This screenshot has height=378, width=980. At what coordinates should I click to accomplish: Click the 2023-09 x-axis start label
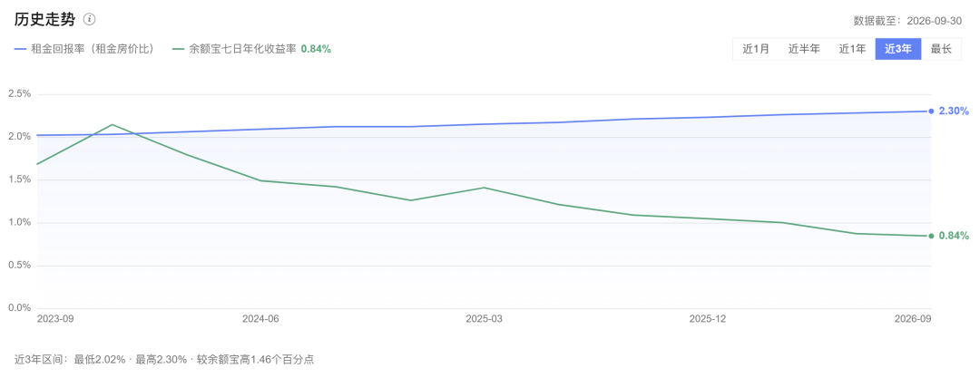click(55, 318)
